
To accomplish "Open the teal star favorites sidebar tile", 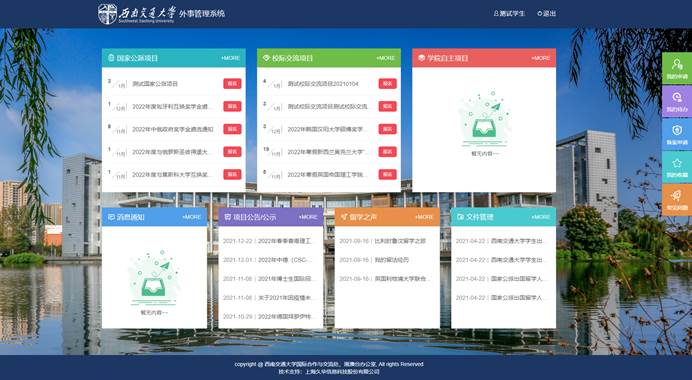I will click(x=677, y=167).
